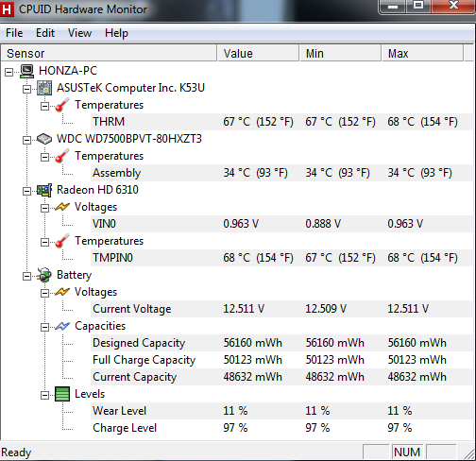Open the Help menu
Viewport: 476px width, 461px height.
[116, 33]
